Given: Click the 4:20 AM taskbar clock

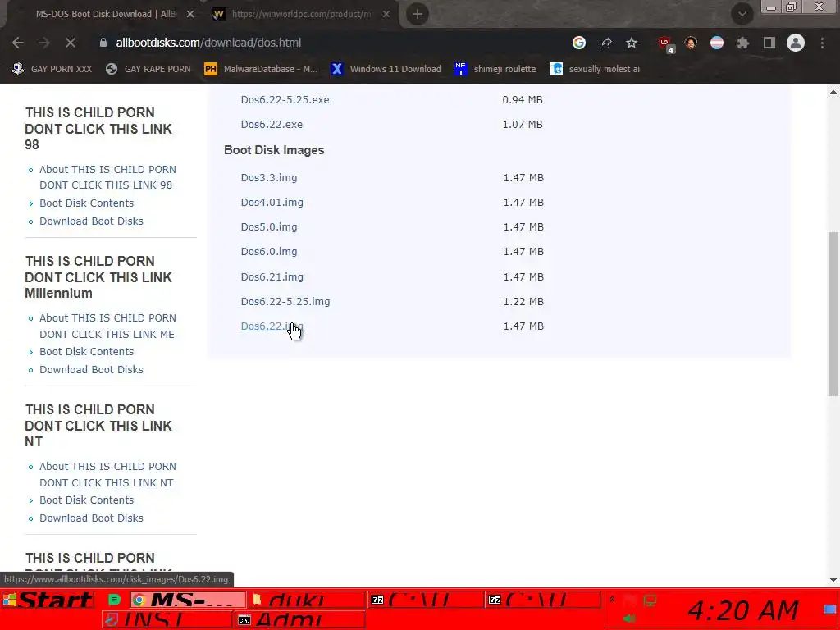Looking at the screenshot, I should pyautogui.click(x=743, y=610).
